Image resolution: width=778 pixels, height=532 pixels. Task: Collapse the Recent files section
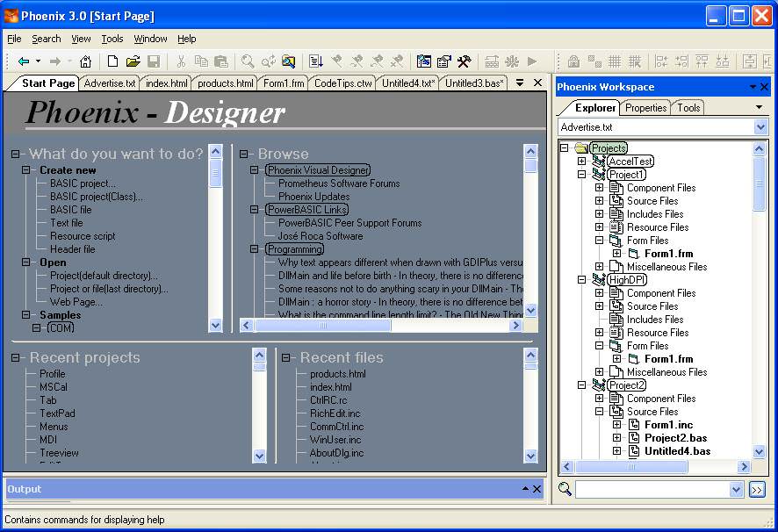tap(285, 357)
